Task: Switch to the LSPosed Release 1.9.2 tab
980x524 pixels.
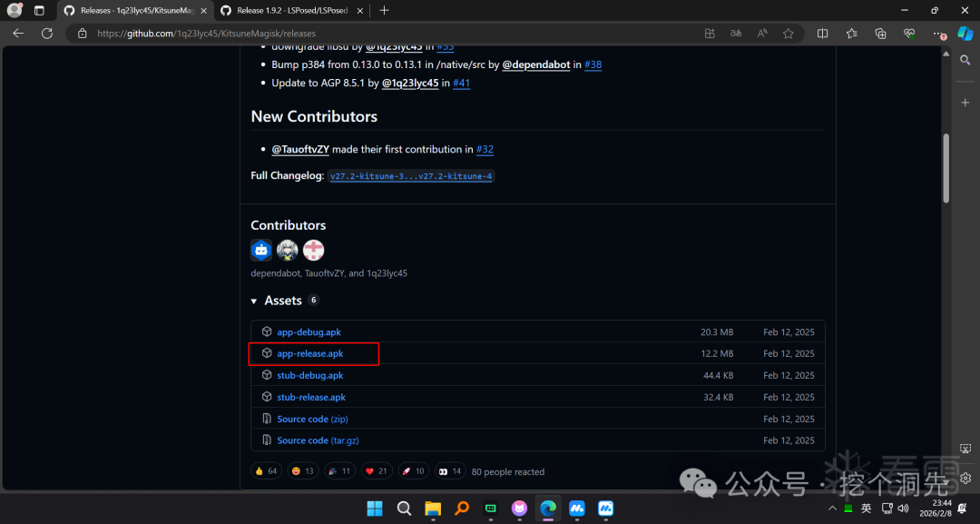Action: coord(291,11)
